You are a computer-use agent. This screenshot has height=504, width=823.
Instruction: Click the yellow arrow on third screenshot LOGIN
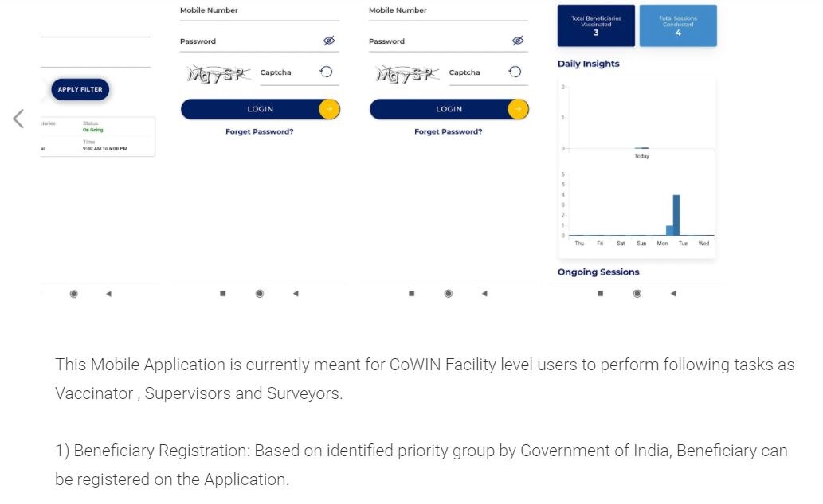pyautogui.click(x=518, y=109)
